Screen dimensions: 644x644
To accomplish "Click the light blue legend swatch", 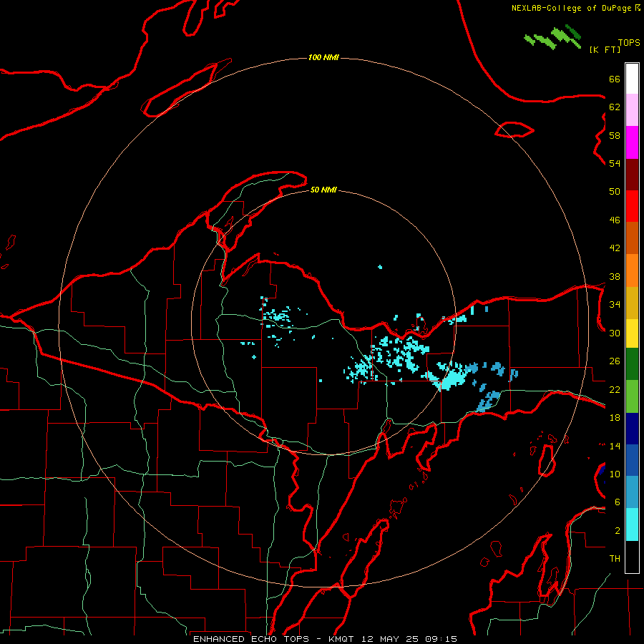I will [632, 492].
